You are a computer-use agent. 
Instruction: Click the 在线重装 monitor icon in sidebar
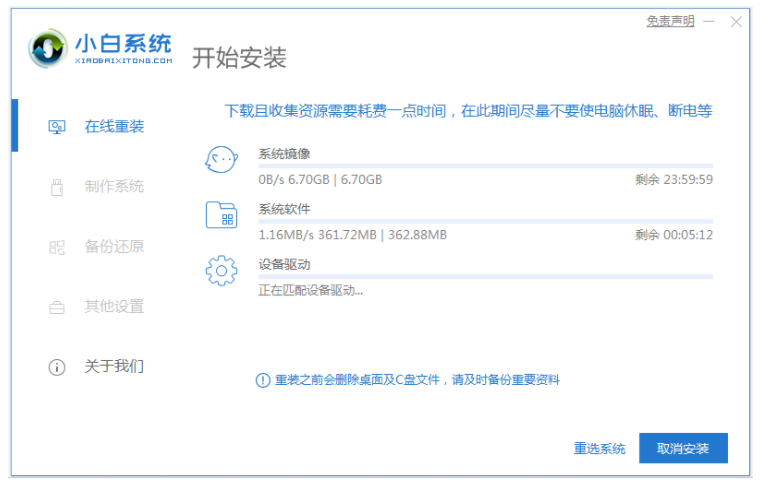(x=57, y=127)
